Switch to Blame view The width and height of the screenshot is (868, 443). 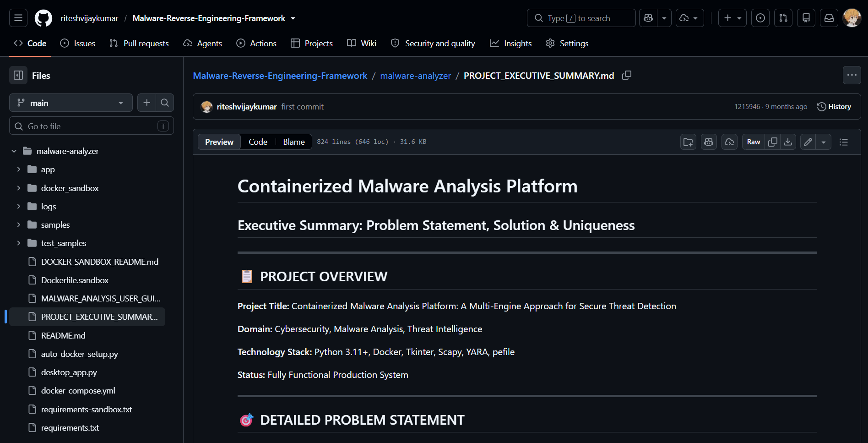[294, 142]
